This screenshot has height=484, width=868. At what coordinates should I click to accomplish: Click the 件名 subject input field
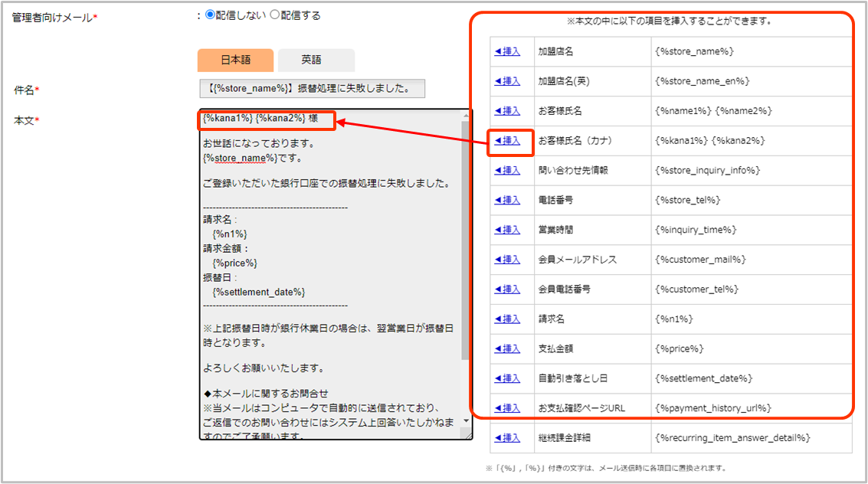312,89
